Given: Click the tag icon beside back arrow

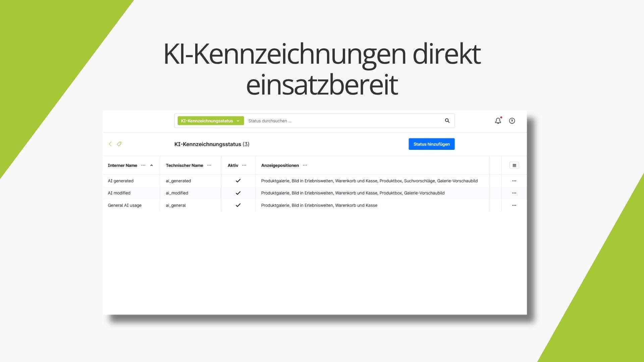Looking at the screenshot, I should tap(119, 144).
